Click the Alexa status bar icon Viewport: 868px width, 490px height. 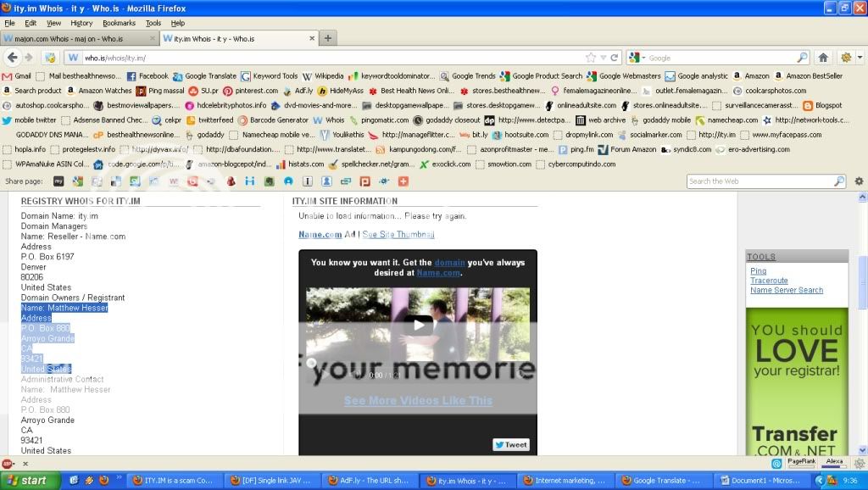(x=835, y=463)
